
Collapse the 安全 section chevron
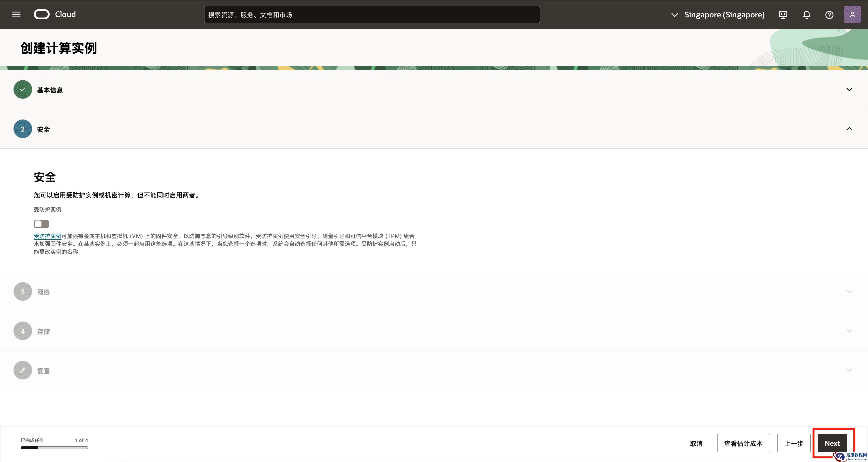(x=849, y=129)
